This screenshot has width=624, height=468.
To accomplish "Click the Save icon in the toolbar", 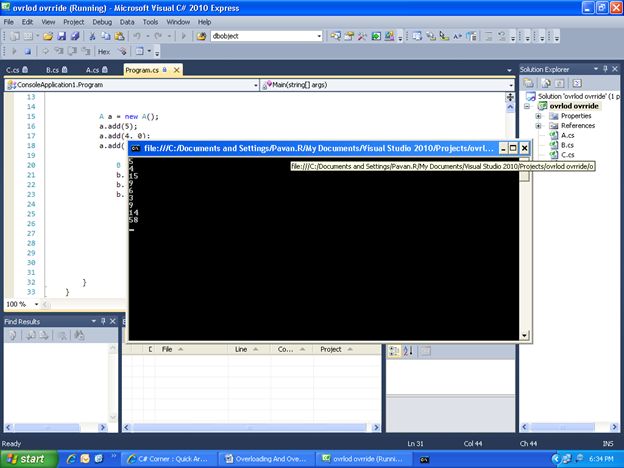I will (x=61, y=36).
